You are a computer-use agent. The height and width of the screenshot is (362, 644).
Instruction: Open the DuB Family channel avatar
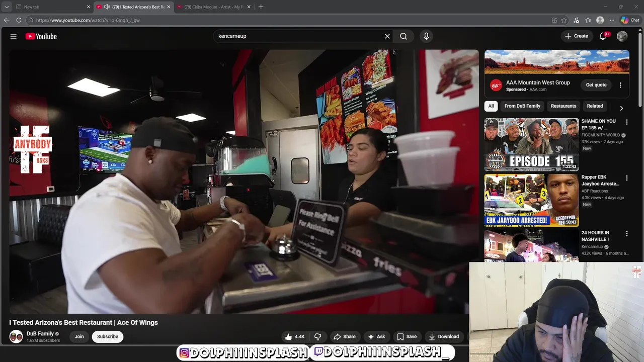16,336
